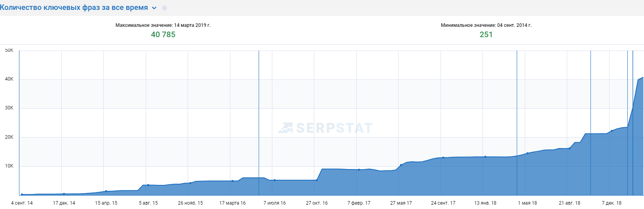Click 'Максимальное значение: 14 марта 2019 г.' label
This screenshot has height=209, width=644.
point(163,25)
